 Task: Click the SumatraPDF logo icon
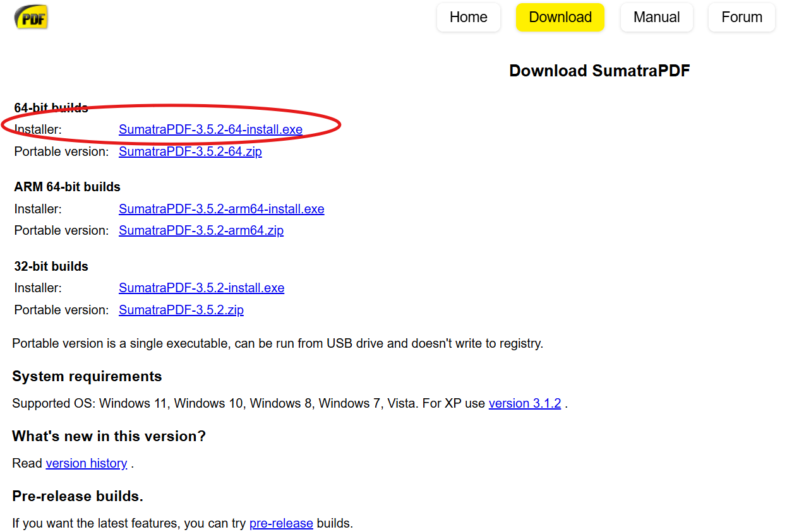click(x=31, y=18)
